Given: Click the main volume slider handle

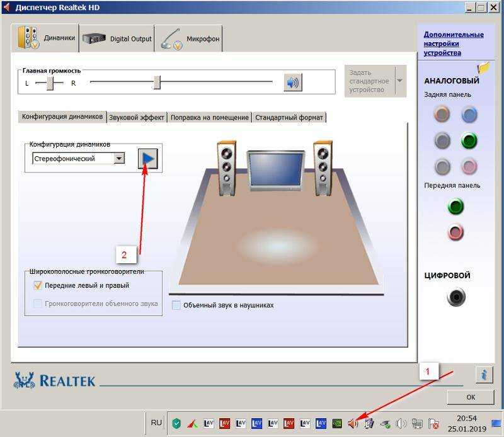Looking at the screenshot, I should 157,82.
